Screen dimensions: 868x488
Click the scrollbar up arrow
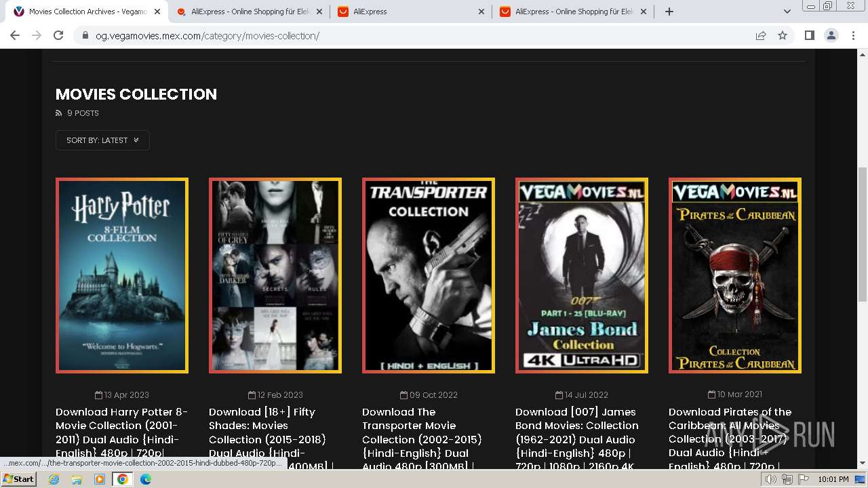(862, 54)
